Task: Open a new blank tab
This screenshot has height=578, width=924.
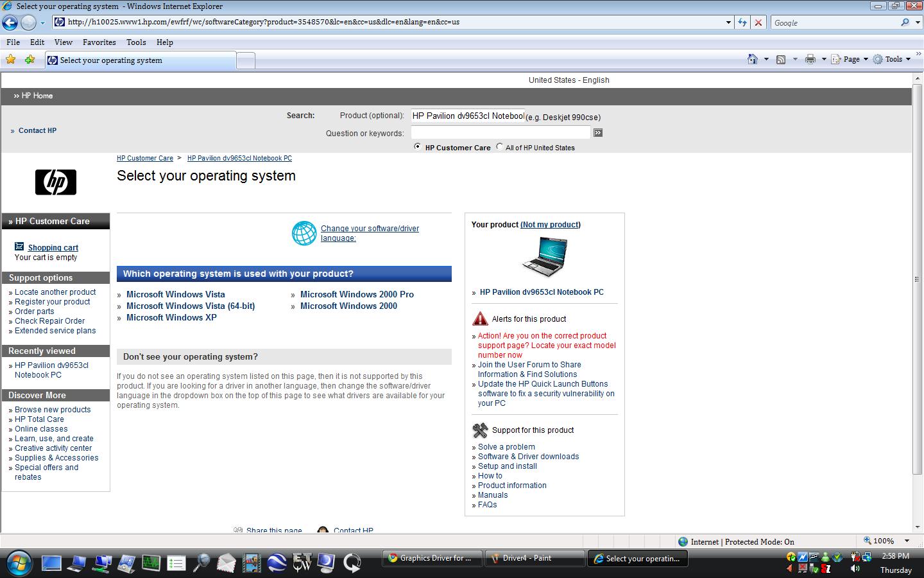Action: (x=246, y=60)
